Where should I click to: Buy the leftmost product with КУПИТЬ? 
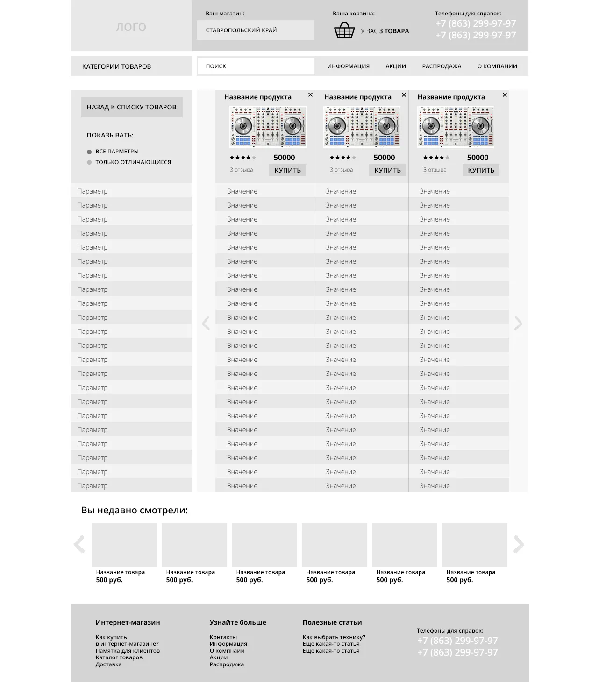click(287, 170)
